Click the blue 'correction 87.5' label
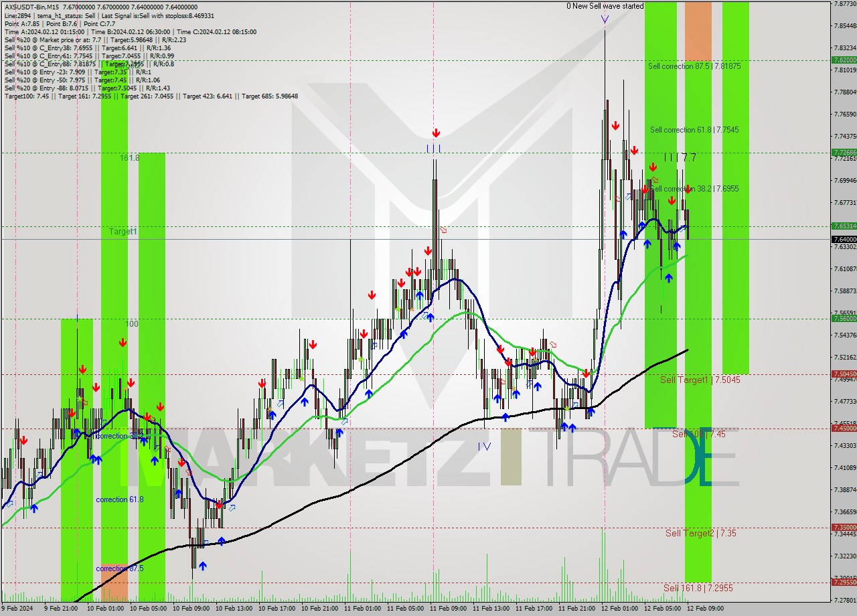This screenshot has height=616, width=857. tap(119, 568)
